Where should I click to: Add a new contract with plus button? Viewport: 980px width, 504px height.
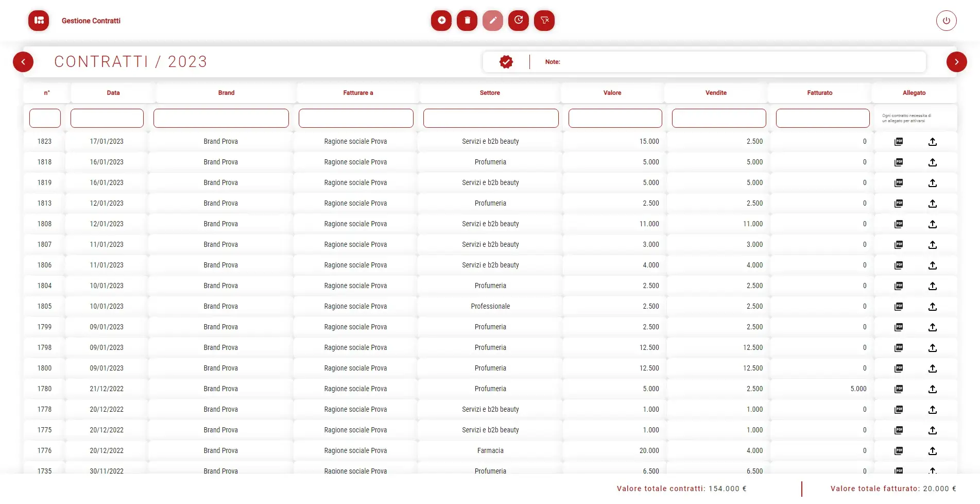[441, 21]
